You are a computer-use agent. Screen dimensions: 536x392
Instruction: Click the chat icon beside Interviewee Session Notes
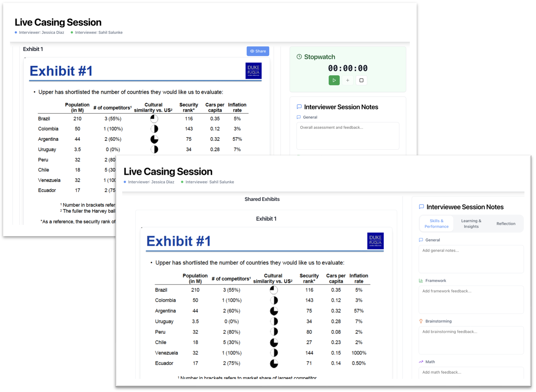(x=421, y=207)
